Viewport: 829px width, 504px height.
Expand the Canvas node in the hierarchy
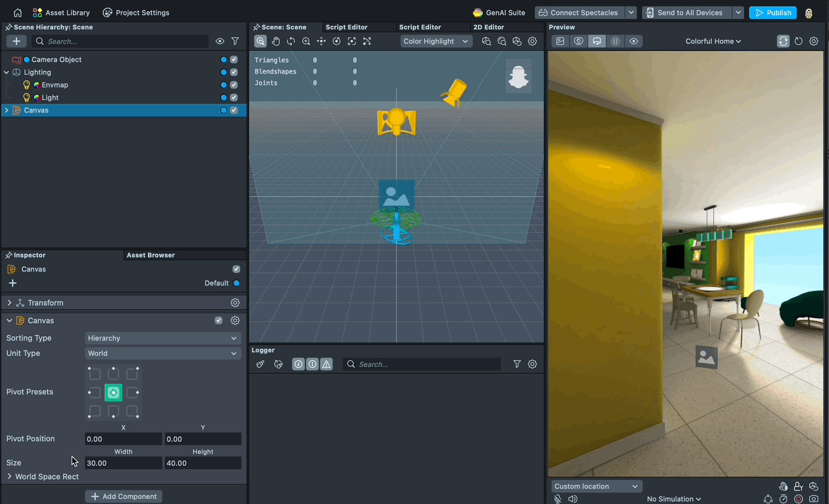coord(6,110)
